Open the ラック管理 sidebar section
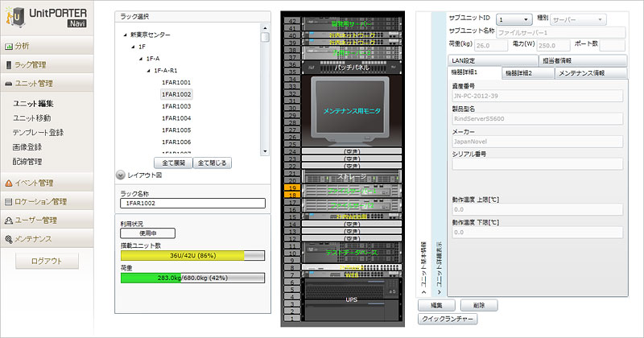This screenshot has height=338, width=644. point(47,64)
